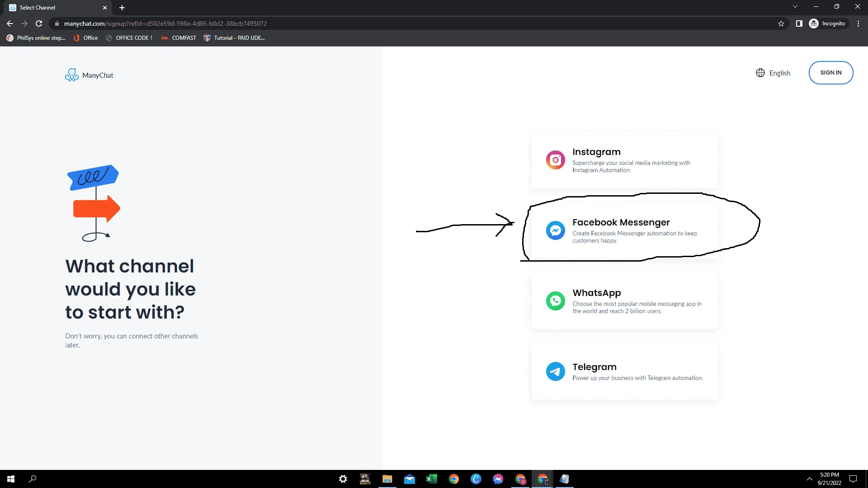
Task: Click 'Choose the most popular mobile messaging' text
Action: (637, 307)
